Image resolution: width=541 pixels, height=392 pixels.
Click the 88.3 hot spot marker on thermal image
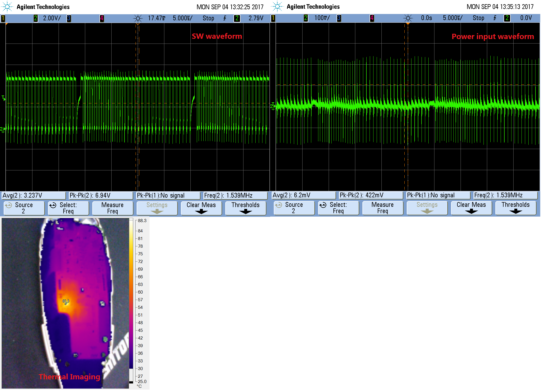coord(66,302)
